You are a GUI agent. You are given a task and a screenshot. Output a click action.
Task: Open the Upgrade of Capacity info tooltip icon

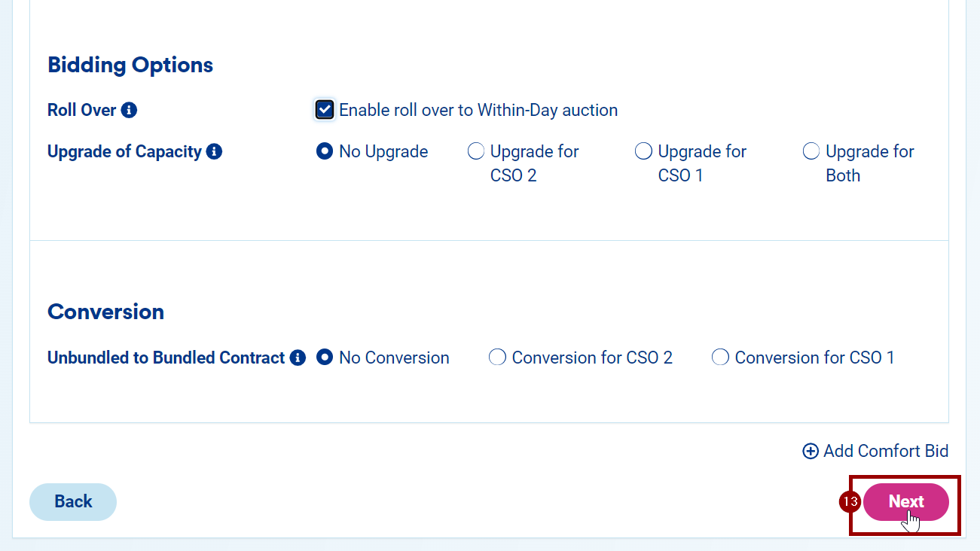215,152
